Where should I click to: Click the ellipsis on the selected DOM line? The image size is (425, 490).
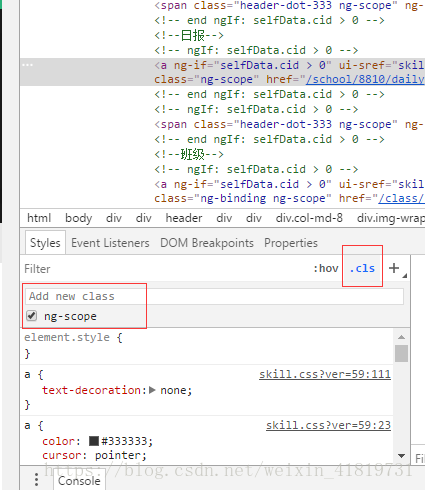[27, 65]
